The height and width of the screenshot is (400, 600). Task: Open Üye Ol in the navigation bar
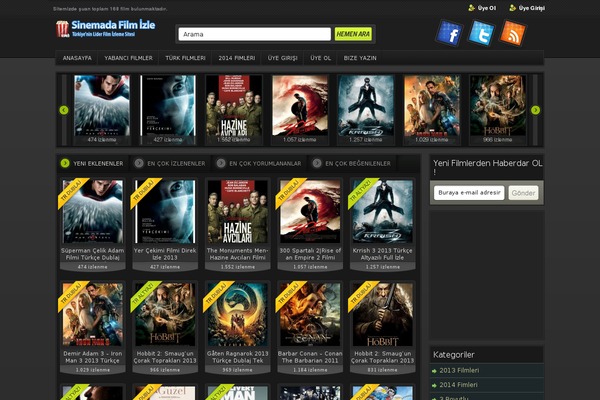pyautogui.click(x=321, y=58)
